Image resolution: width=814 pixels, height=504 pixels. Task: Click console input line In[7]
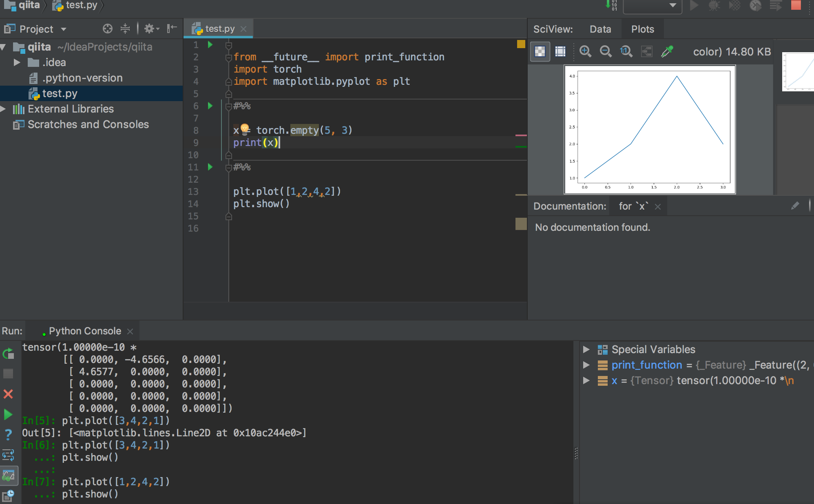(96, 482)
